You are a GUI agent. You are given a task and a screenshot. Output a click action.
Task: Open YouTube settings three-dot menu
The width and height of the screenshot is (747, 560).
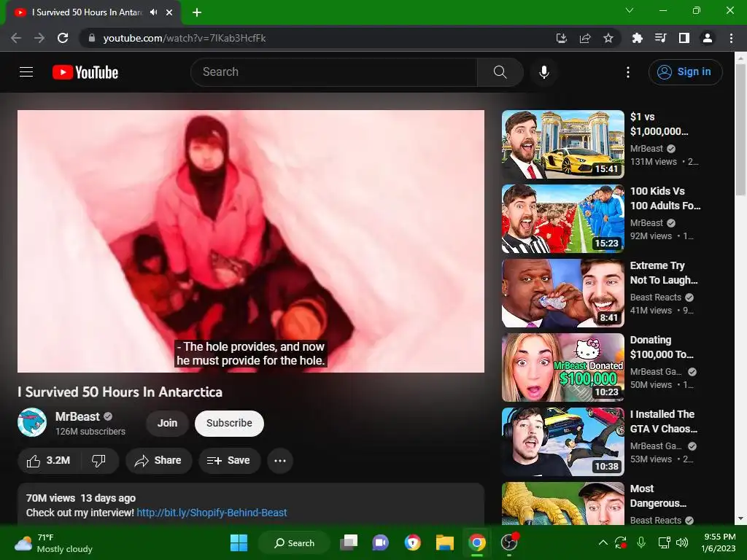[x=628, y=72]
